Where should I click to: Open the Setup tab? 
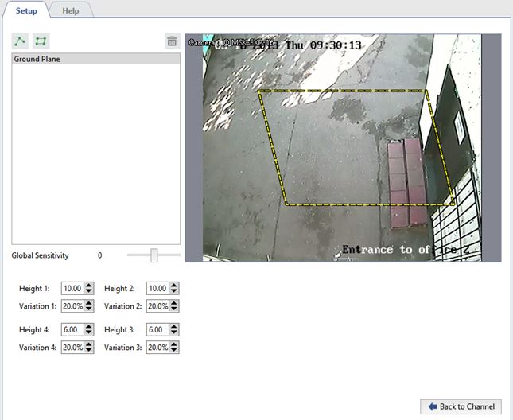click(26, 10)
